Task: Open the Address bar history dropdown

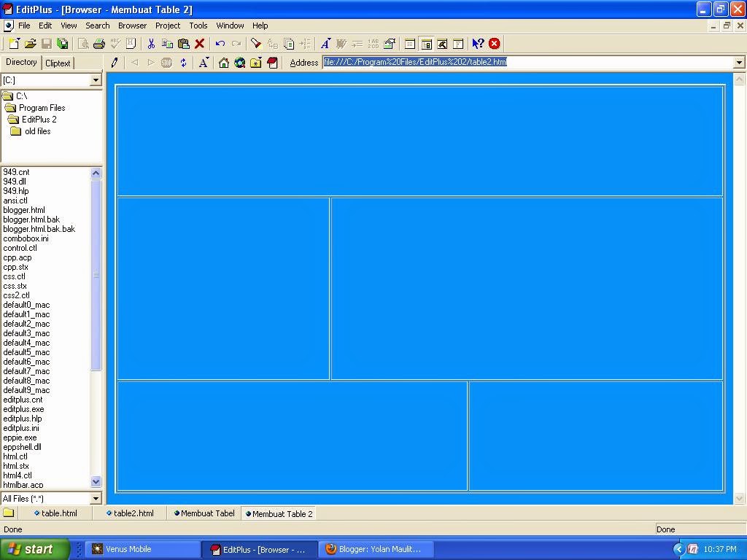Action: tap(739, 62)
